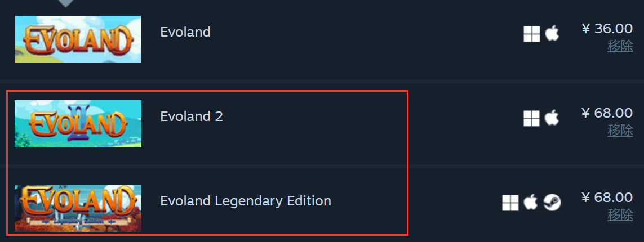Viewport: 644px width, 242px height.
Task: Remove Evoland Legendary Edition with 移除
Action: pyautogui.click(x=620, y=216)
